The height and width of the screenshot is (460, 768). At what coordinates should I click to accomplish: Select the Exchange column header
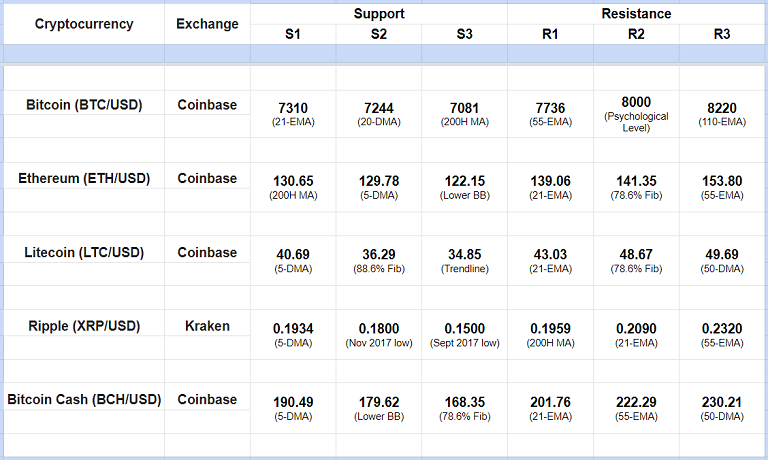click(207, 24)
